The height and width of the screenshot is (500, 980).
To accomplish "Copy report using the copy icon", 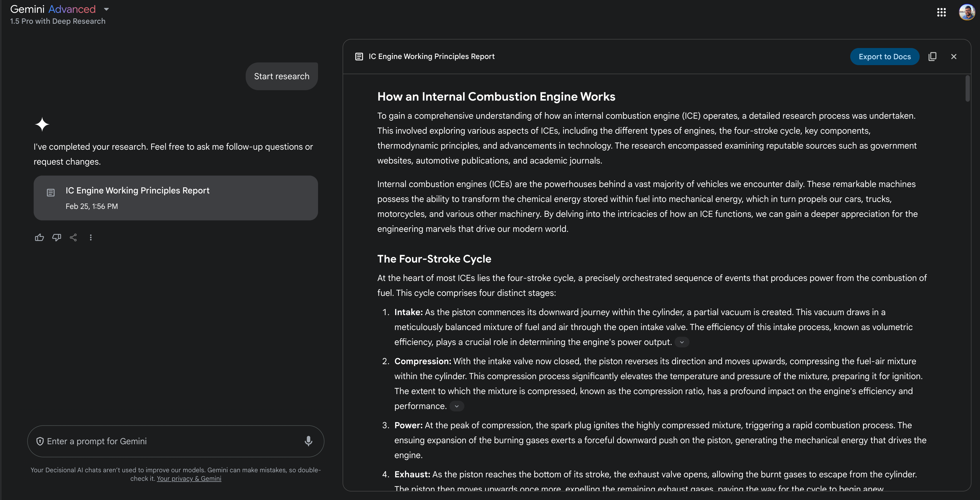I will click(932, 57).
